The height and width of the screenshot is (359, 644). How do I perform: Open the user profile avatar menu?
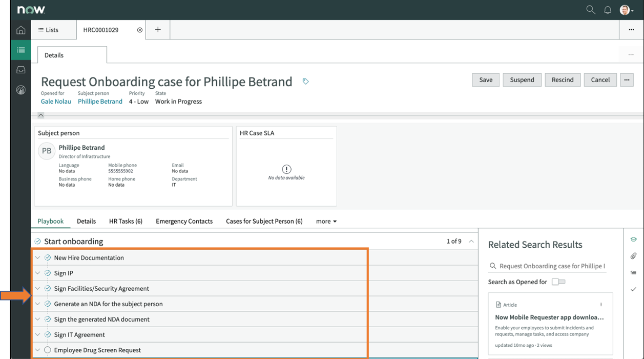[x=626, y=10]
